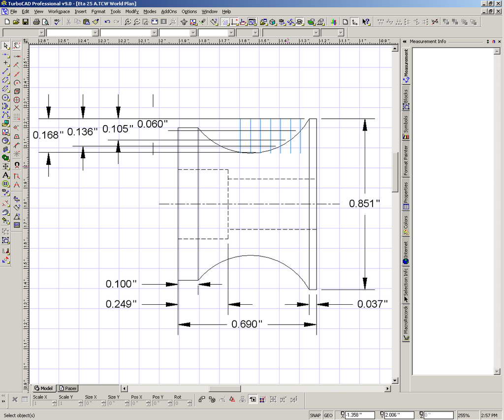Expand the first property toolbar dropdown
Screen dimensions: 504x420
tap(41, 32)
